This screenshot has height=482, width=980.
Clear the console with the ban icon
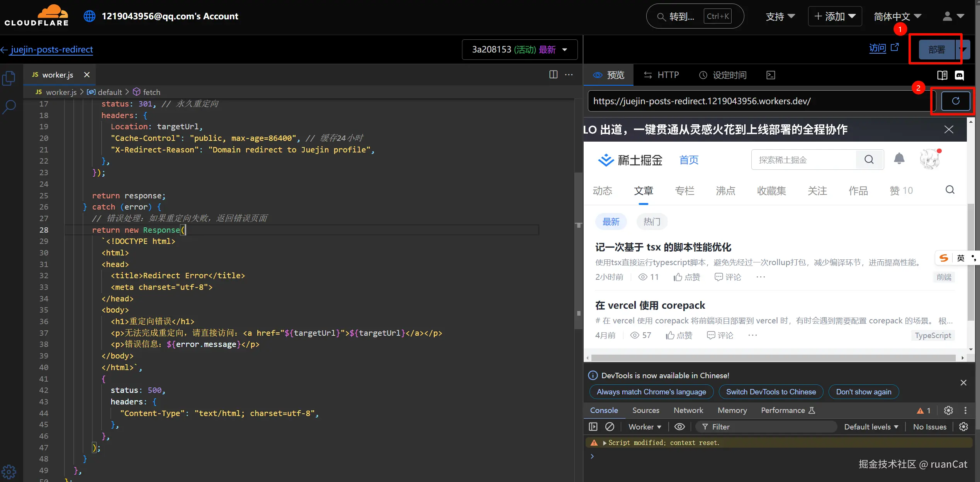(x=610, y=426)
